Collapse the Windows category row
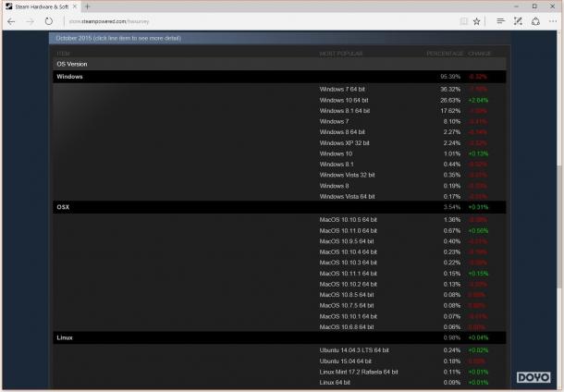The height and width of the screenshot is (392, 564). tap(279, 77)
